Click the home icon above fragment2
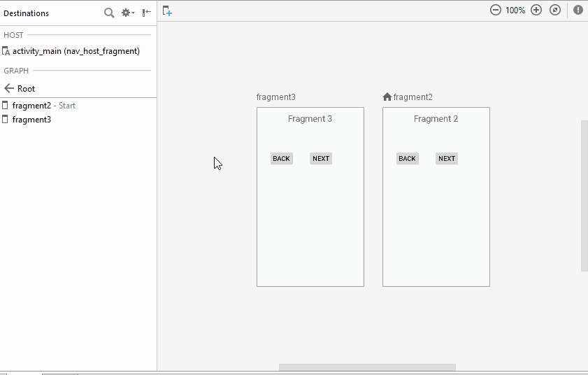This screenshot has width=588, height=375. [387, 97]
